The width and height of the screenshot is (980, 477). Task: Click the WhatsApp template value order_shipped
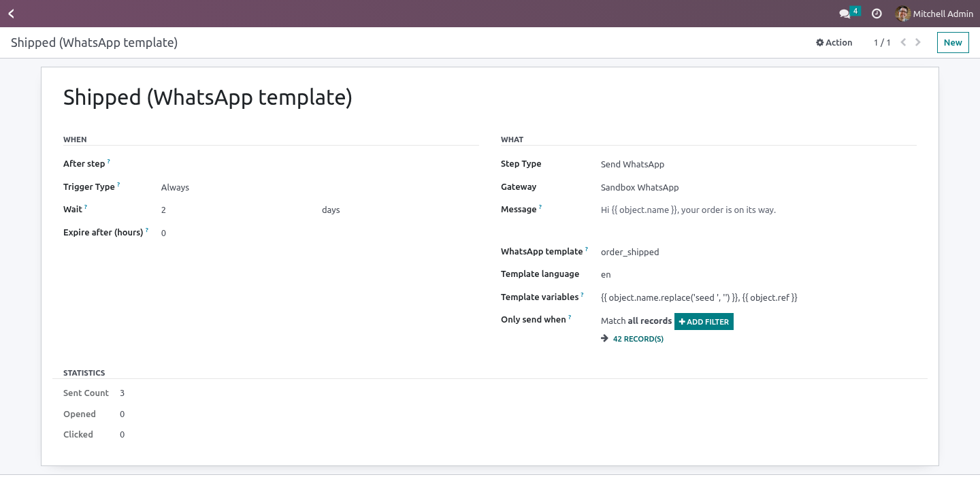tap(630, 252)
